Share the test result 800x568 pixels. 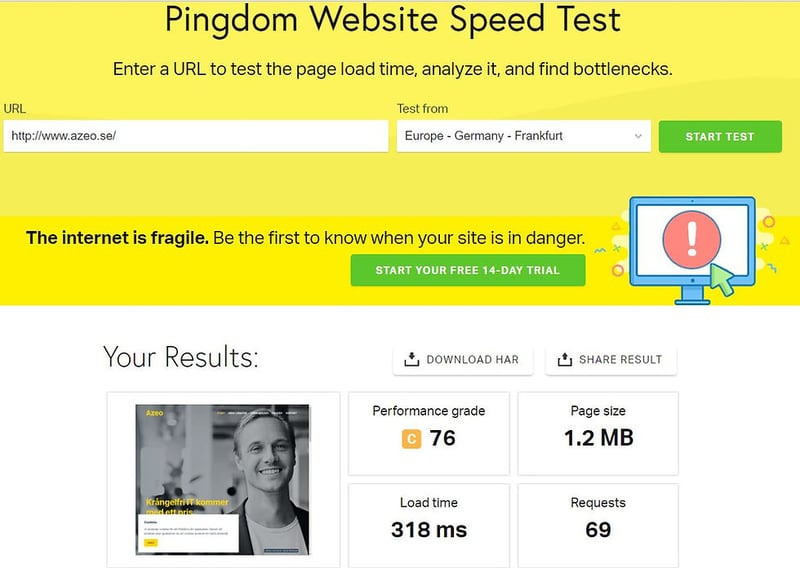pos(611,360)
